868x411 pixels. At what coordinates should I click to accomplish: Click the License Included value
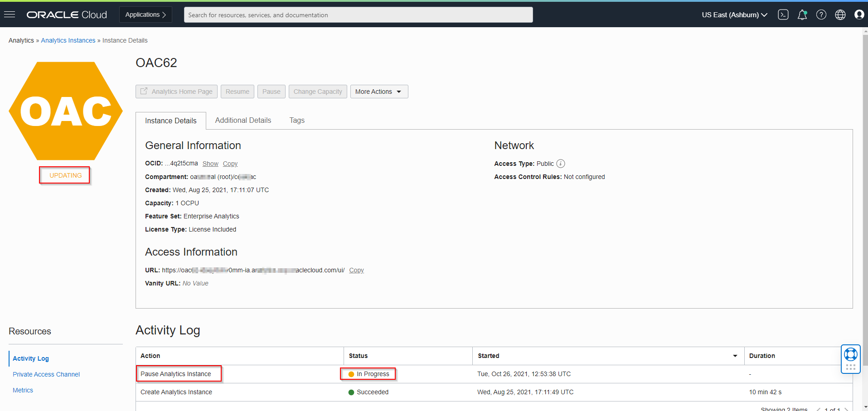point(213,229)
